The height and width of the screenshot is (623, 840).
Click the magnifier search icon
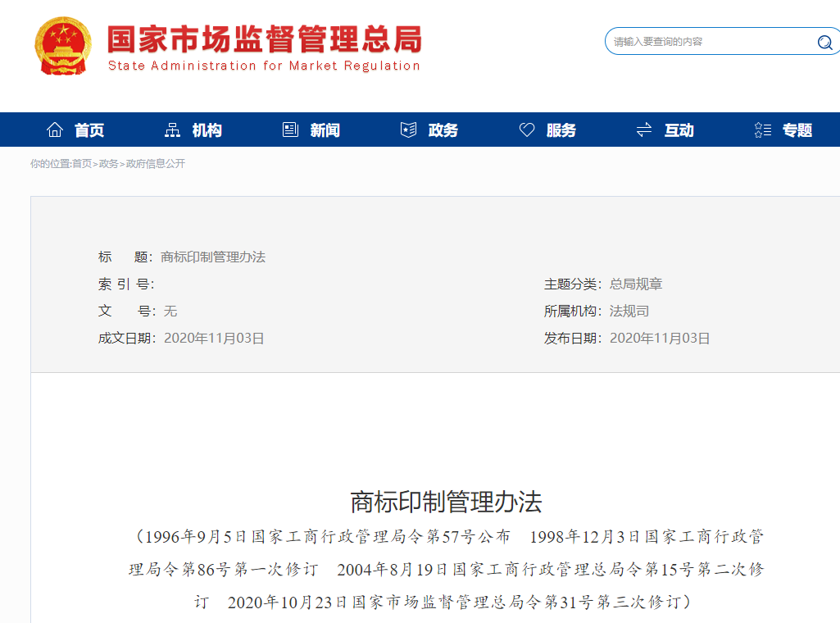click(824, 43)
